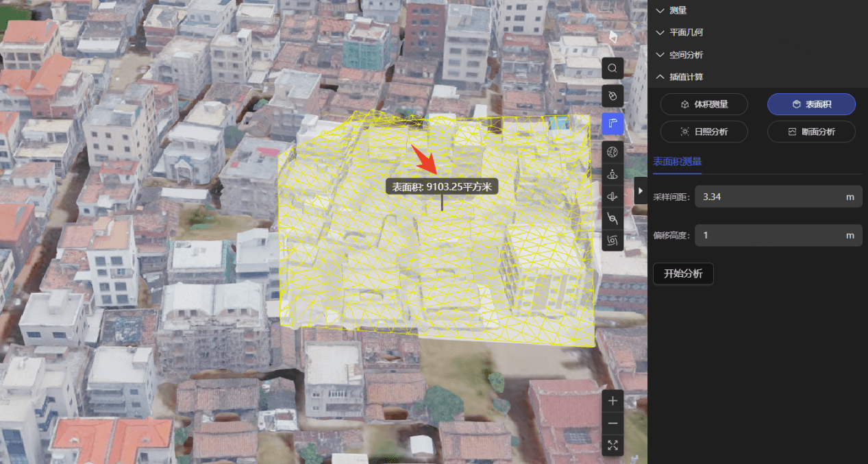Select the 体积测量 tool
Image resolution: width=868 pixels, height=464 pixels.
[704, 104]
